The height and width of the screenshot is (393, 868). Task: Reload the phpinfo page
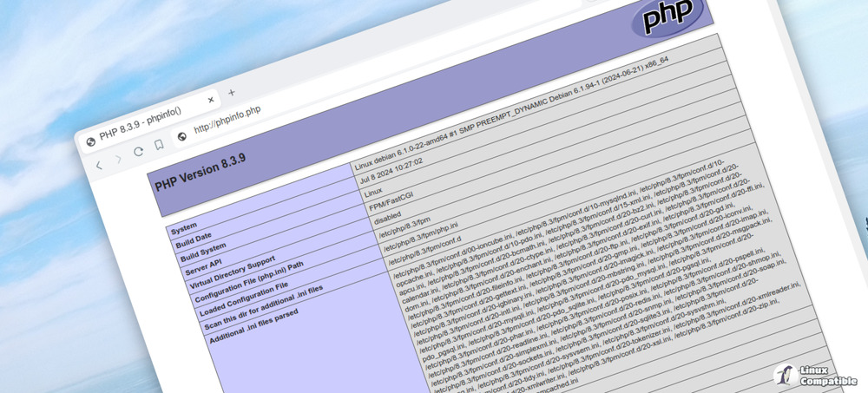[139, 152]
